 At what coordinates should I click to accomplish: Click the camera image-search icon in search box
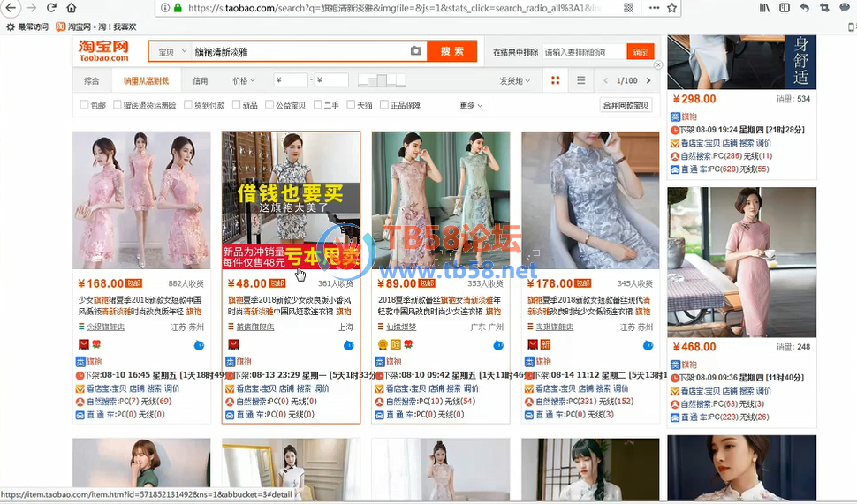pyautogui.click(x=416, y=51)
